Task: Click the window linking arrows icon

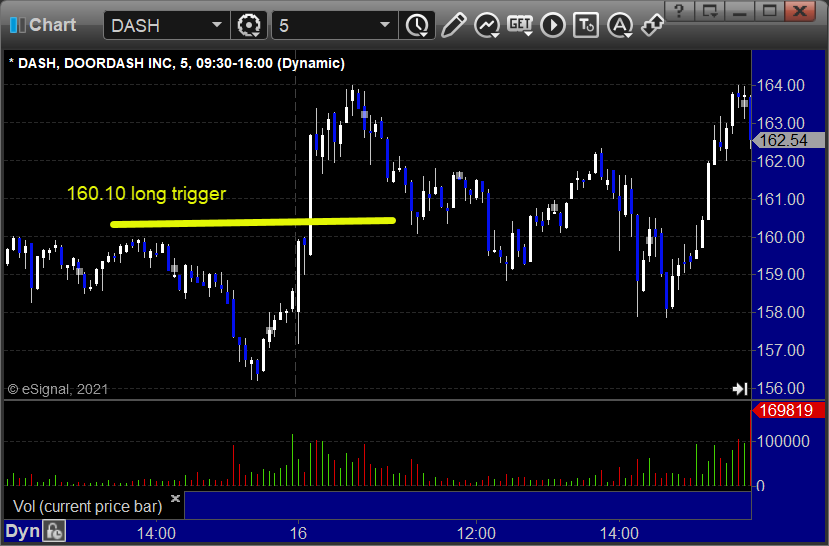Action: [x=652, y=25]
